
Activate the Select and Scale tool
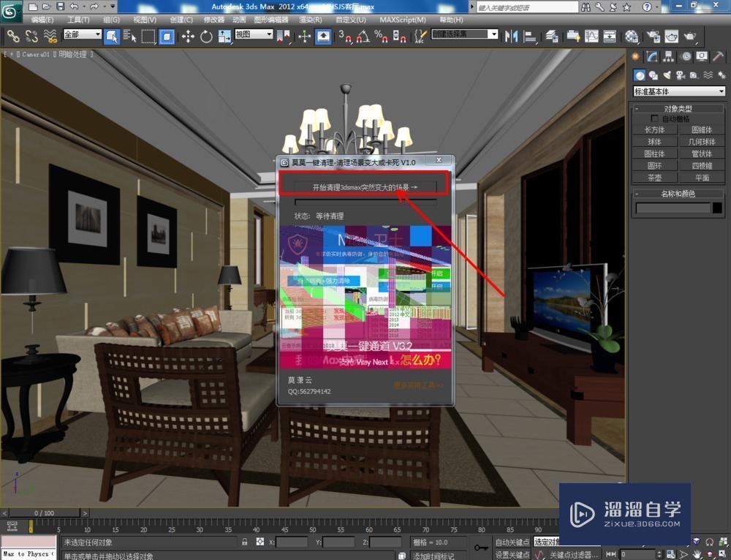(x=224, y=36)
